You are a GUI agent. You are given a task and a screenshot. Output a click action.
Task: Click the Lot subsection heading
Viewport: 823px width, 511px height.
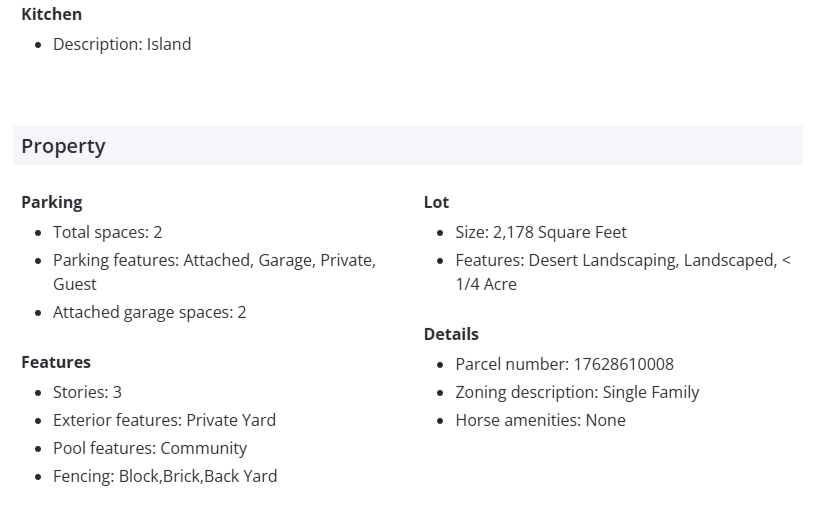coord(436,202)
